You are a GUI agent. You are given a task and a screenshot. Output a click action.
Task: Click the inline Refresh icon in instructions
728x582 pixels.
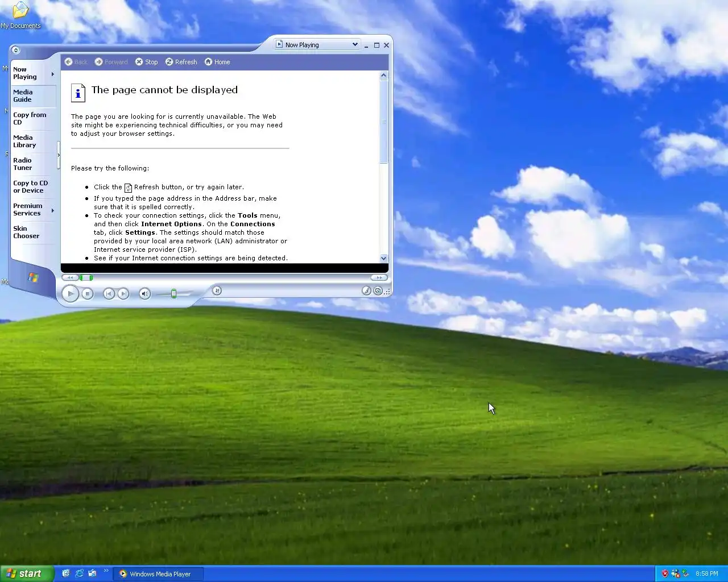click(x=128, y=188)
